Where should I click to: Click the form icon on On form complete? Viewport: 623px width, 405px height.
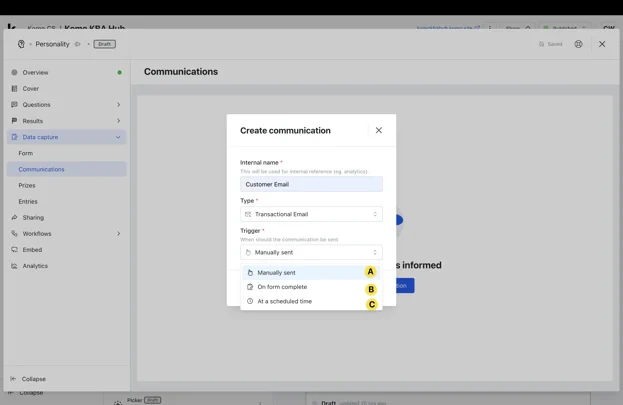click(250, 287)
